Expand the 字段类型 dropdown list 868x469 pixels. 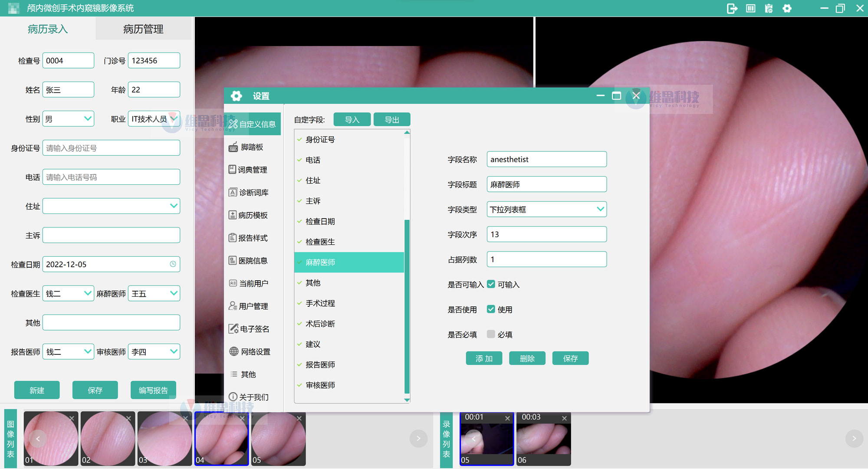pyautogui.click(x=600, y=209)
